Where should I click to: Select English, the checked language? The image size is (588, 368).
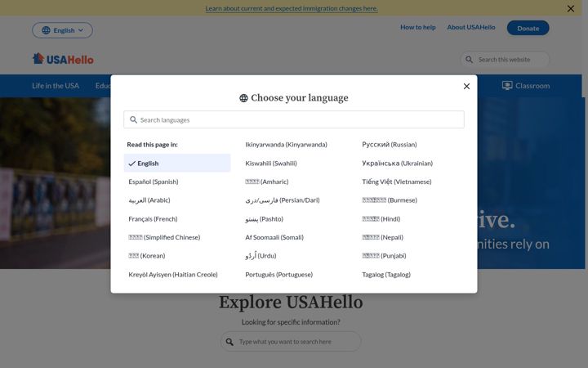pos(177,163)
